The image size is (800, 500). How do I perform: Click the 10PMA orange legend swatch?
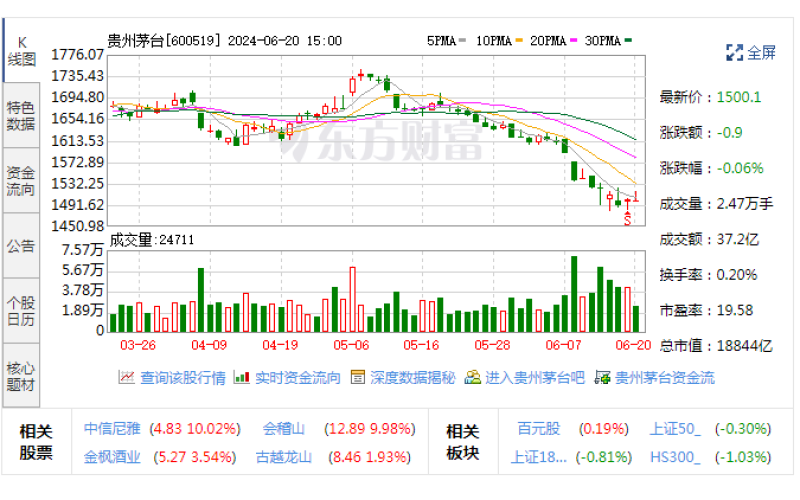coord(519,40)
